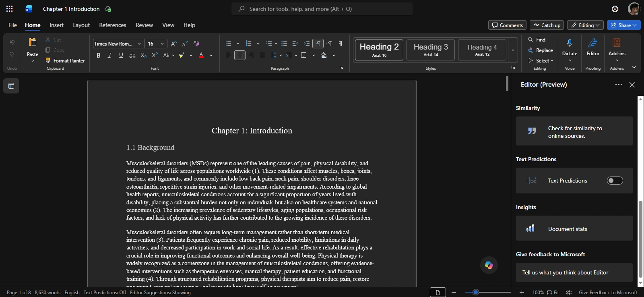Increase font size with grow font icon

pos(173,44)
